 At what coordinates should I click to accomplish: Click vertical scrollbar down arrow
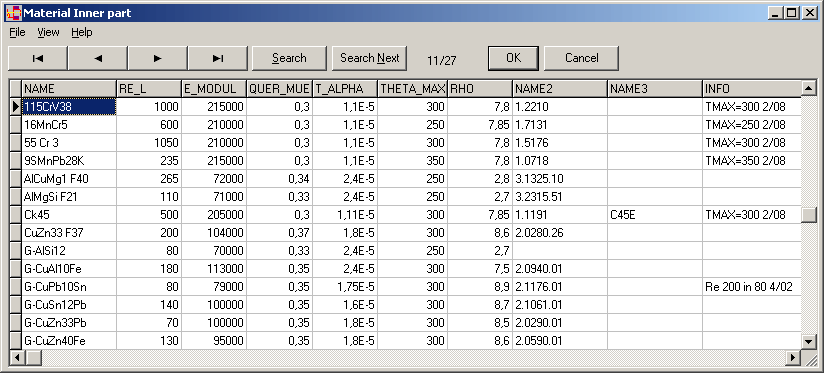click(x=809, y=341)
